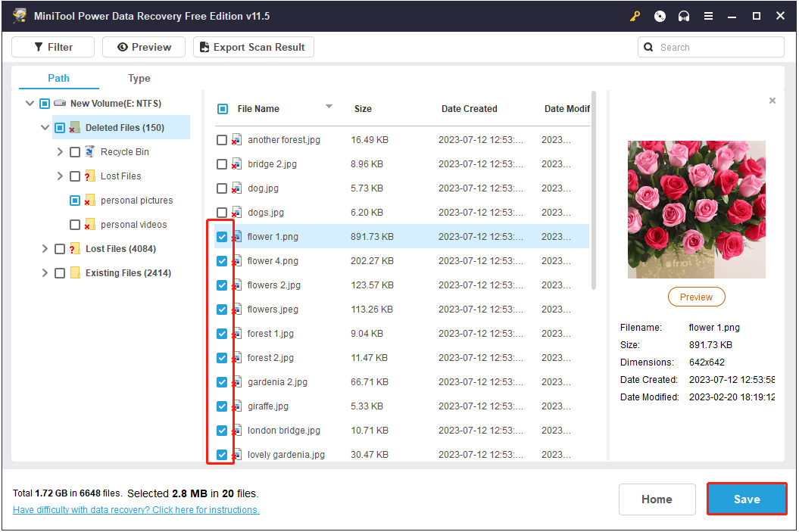Click the key register icon in title bar

(635, 17)
